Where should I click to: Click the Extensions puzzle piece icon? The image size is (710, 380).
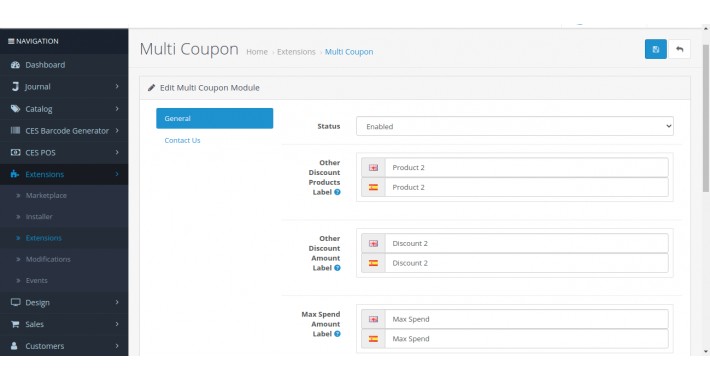[x=15, y=174]
